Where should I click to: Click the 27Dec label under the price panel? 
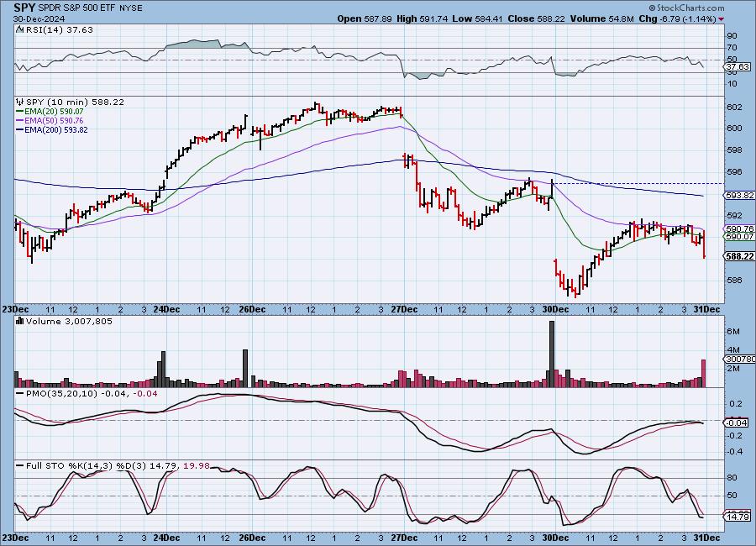tap(404, 310)
